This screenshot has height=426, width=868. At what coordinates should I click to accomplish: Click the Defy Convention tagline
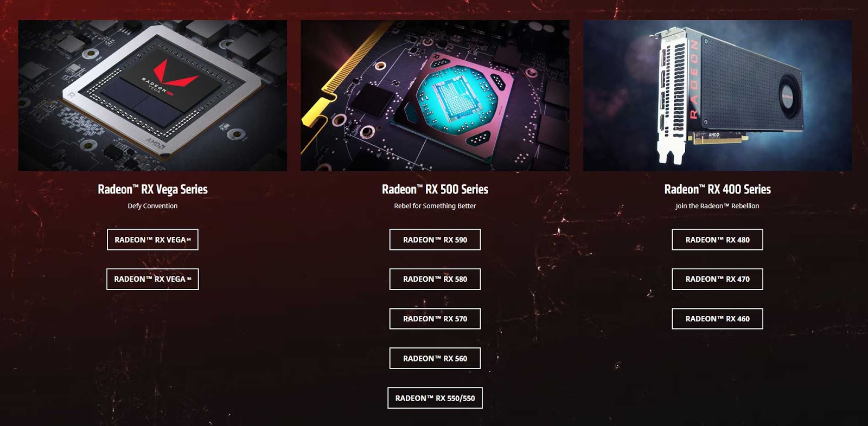(152, 206)
